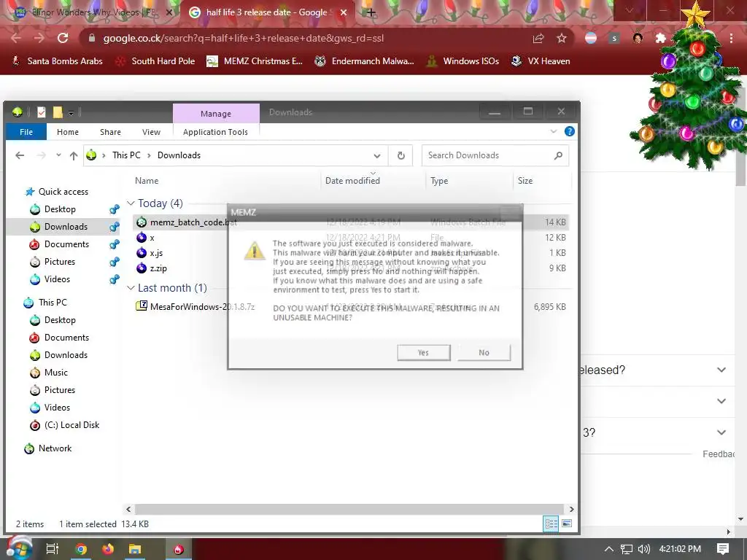
Task: Open the Quick Access Toolbar customize dropdown
Action: [71, 112]
